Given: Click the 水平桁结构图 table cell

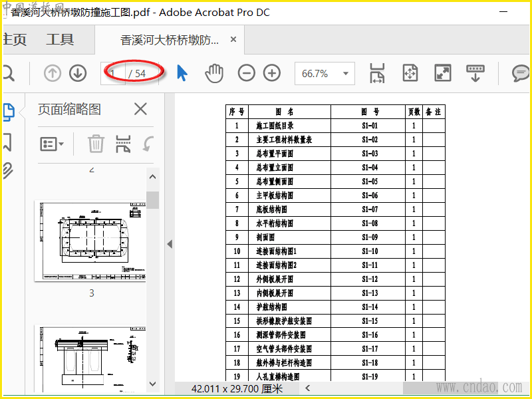Looking at the screenshot, I should (289, 223).
